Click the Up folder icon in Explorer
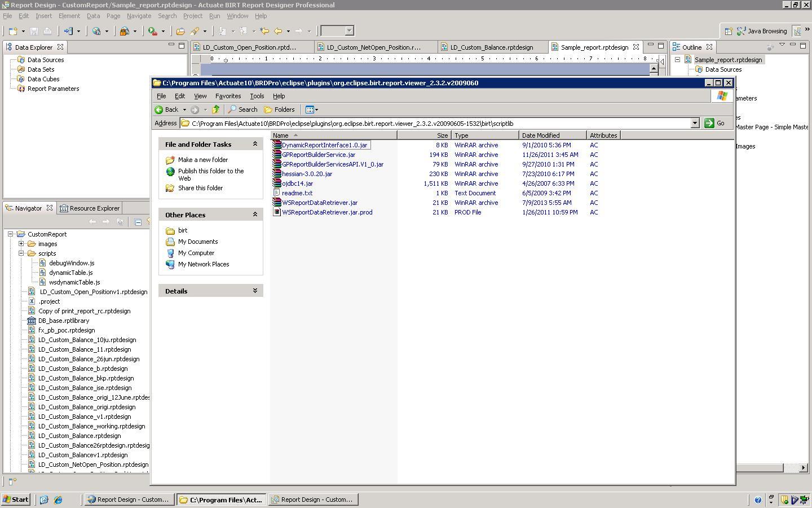The width and height of the screenshot is (812, 508). (215, 110)
